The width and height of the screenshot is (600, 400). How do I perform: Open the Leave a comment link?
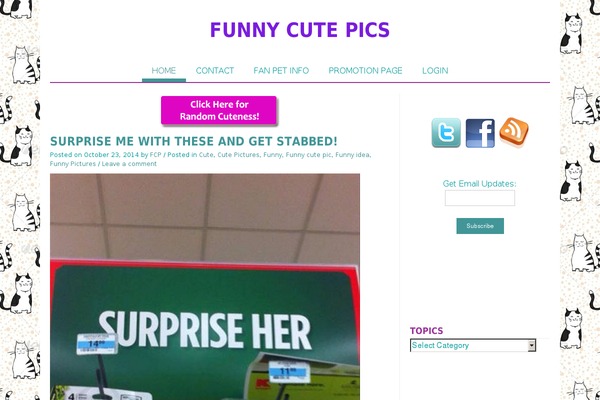(x=129, y=164)
